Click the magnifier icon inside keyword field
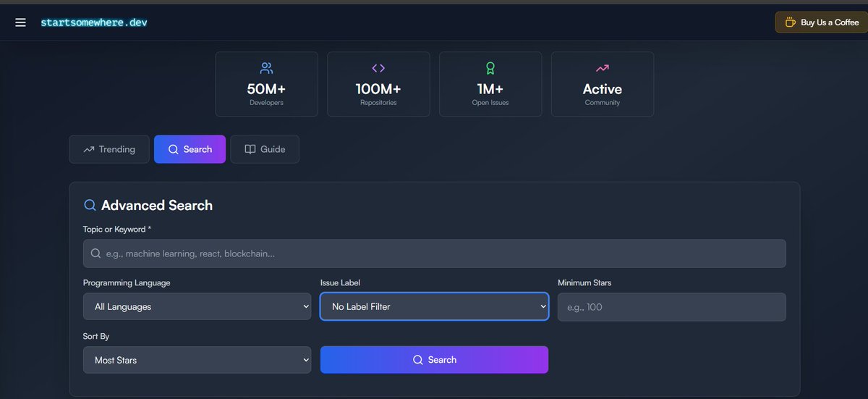This screenshot has height=399, width=868. pos(96,253)
